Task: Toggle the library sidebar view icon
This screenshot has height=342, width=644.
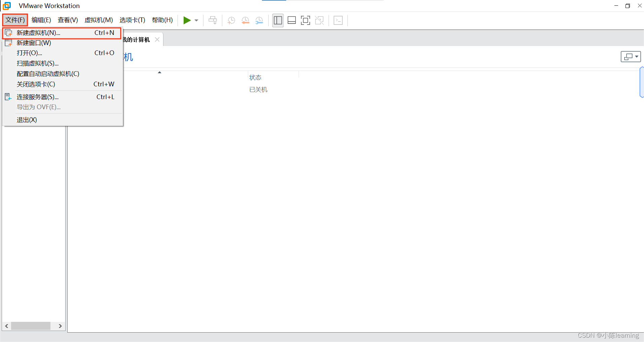Action: (278, 20)
